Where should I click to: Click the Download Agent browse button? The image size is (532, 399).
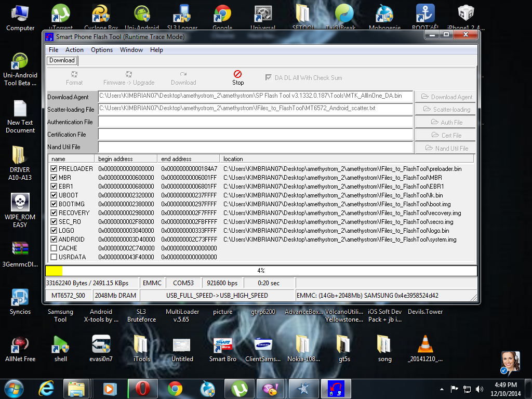click(x=445, y=97)
